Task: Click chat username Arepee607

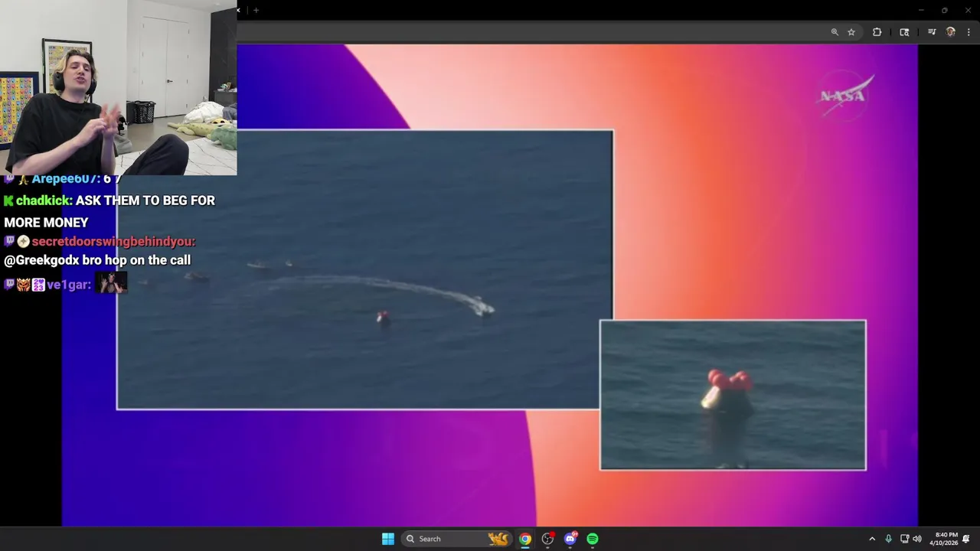Action: pyautogui.click(x=66, y=179)
